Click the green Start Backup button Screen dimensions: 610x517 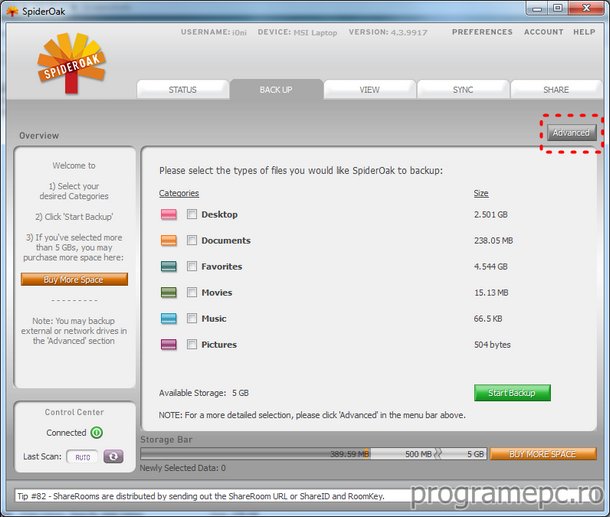512,393
